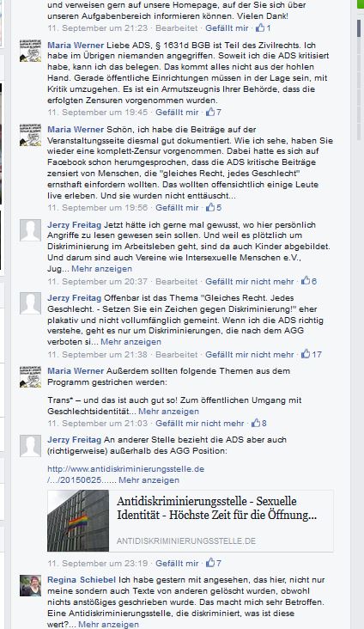
Task: Expand 'Mehr anzeigen' in Jerzy's 20:37 comment
Action: 101,269
